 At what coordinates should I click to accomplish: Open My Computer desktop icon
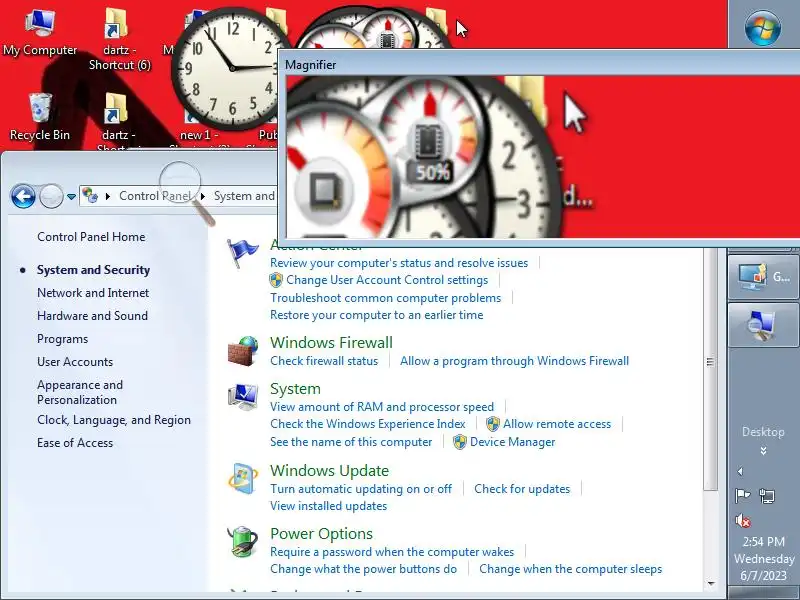click(40, 33)
